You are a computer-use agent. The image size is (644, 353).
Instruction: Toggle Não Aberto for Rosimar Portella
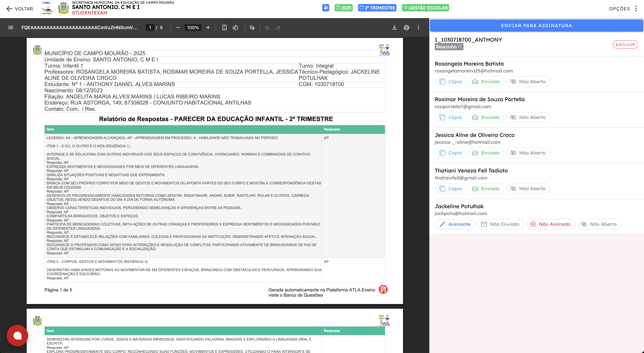pos(528,117)
